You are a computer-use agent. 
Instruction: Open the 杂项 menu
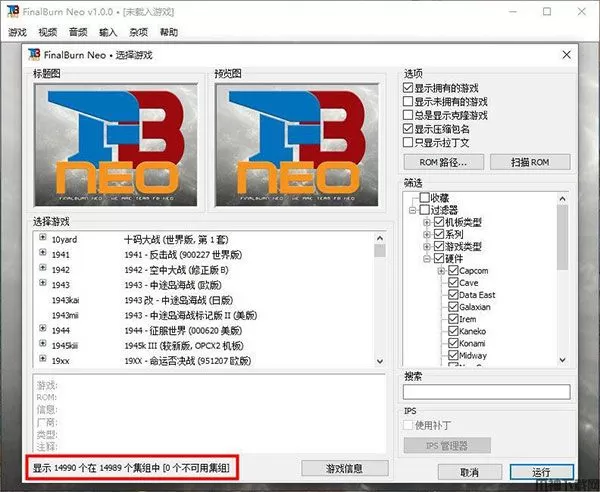[138, 32]
